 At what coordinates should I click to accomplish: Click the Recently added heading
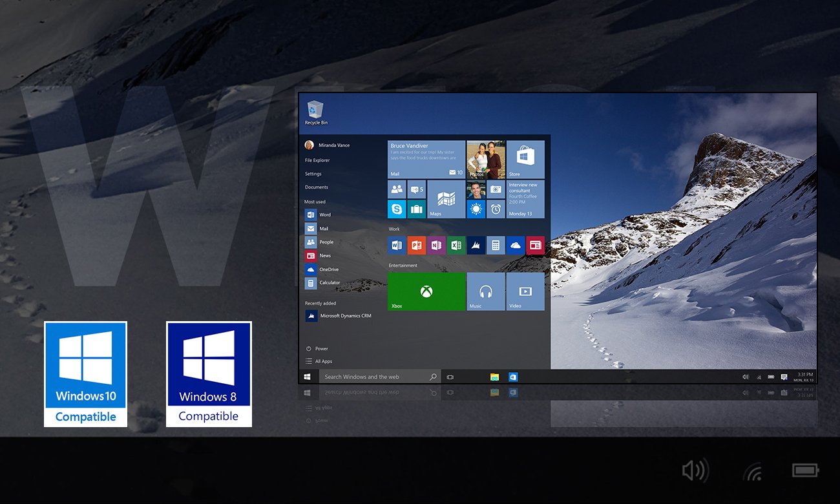click(320, 303)
